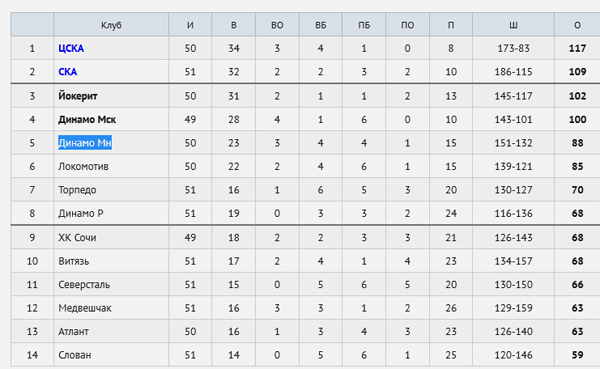Screen dimensions: 600x369
Task: Click the Северсталь club name
Action: coord(84,284)
